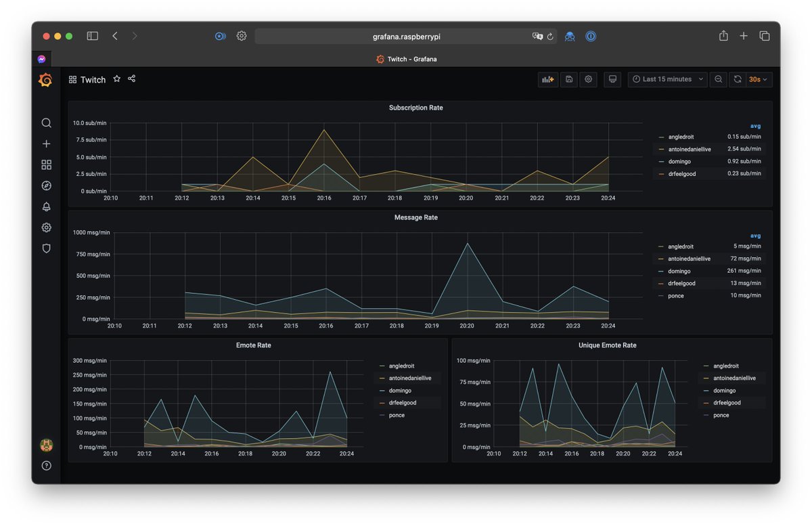
Task: Open the Twitch dashboard picker
Action: [87, 79]
